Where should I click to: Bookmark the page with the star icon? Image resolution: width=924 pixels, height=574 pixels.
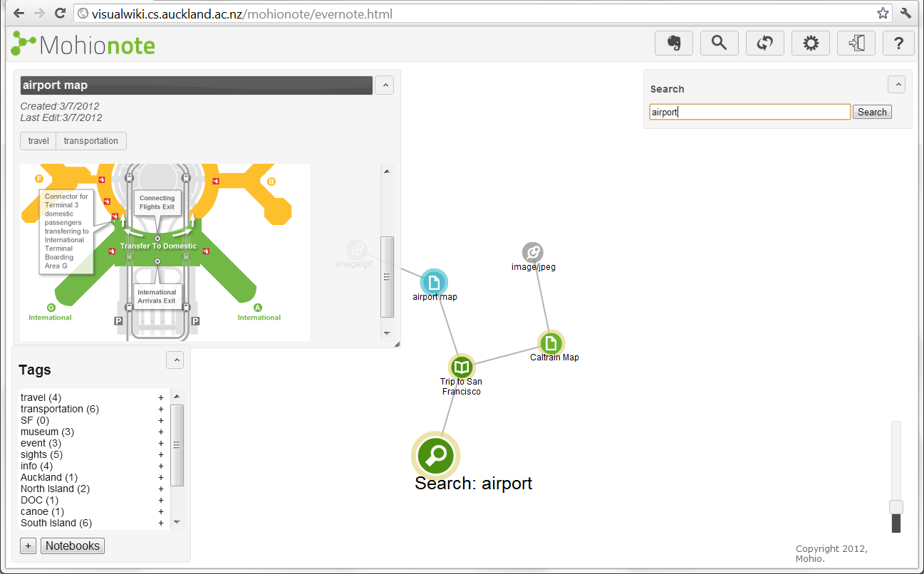(883, 14)
